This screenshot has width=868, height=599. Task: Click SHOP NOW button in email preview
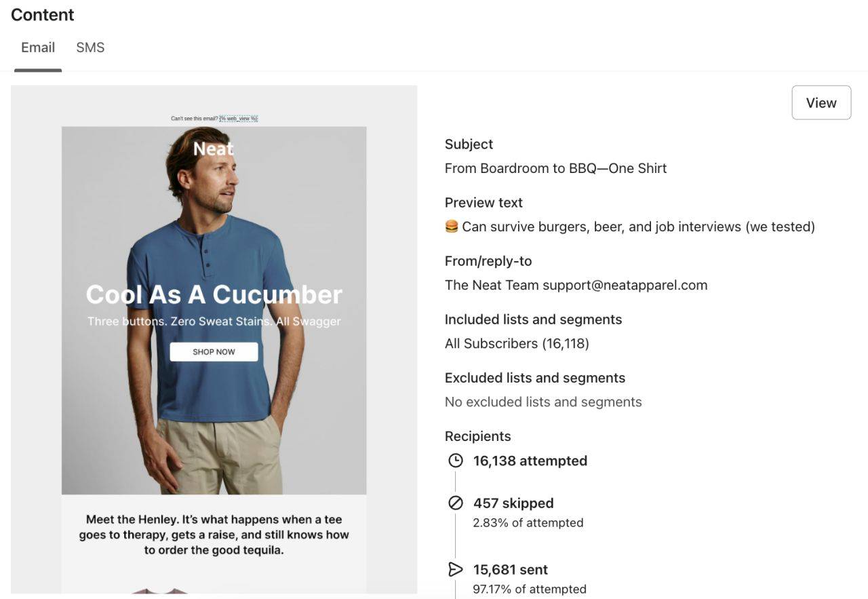click(x=214, y=351)
